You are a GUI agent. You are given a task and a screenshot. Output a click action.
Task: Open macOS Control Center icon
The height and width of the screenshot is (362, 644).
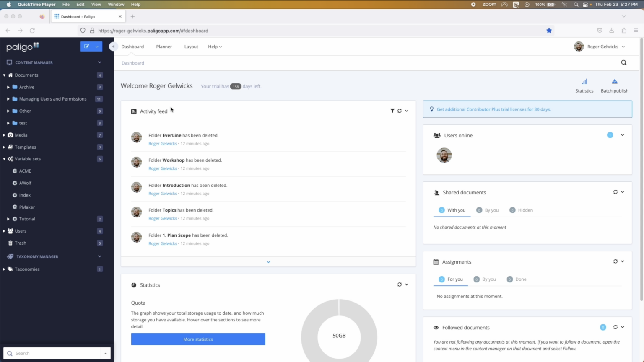[x=585, y=4]
